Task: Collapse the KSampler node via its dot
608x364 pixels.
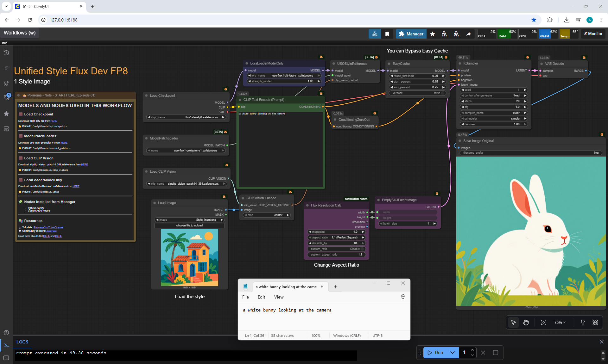Action: coord(460,64)
